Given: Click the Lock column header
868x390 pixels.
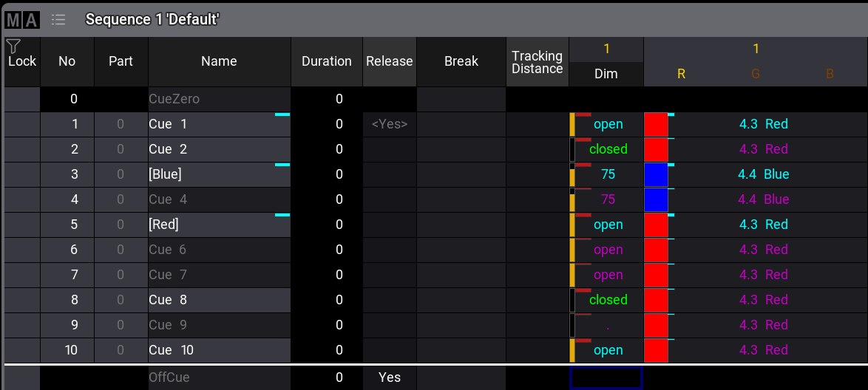Looking at the screenshot, I should click(x=22, y=62).
